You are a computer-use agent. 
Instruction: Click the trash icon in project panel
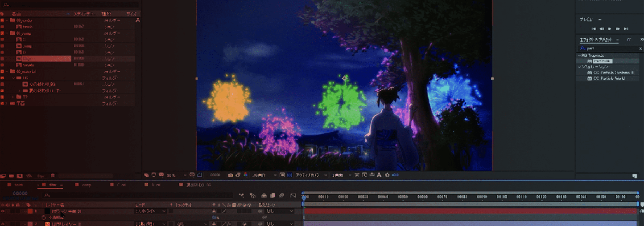[53, 176]
